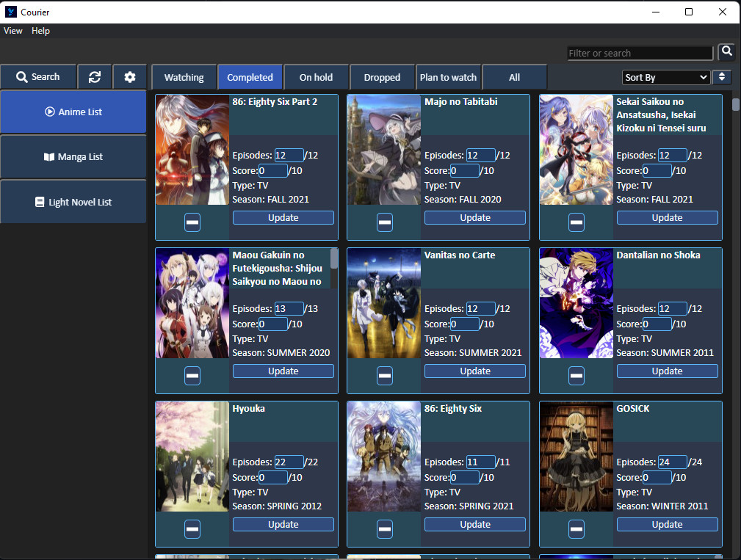Click score field for Vanitas no Carte
The height and width of the screenshot is (560, 741).
click(x=465, y=324)
